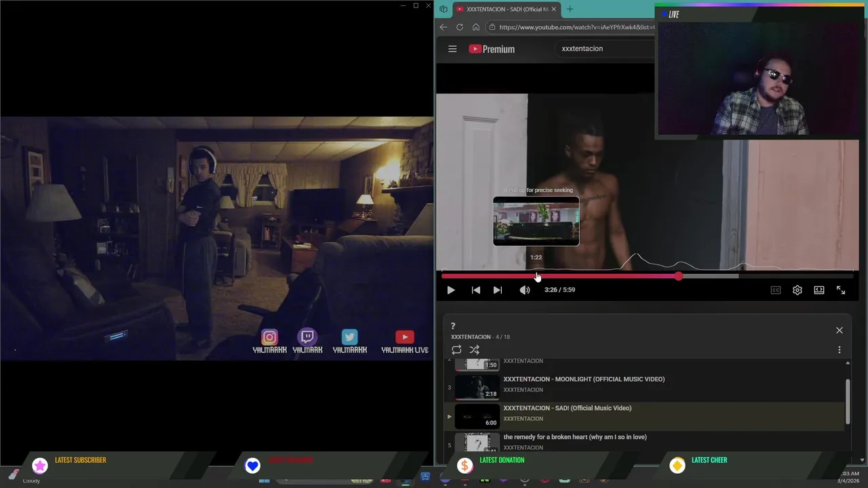Switch the player to theater mode
Screen dimensions: 868x488
(x=819, y=290)
